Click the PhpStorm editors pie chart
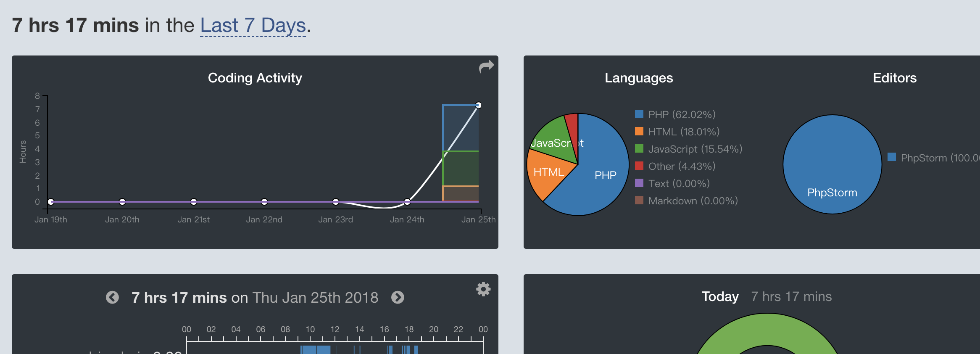Screen dimensions: 980x354 [832, 164]
